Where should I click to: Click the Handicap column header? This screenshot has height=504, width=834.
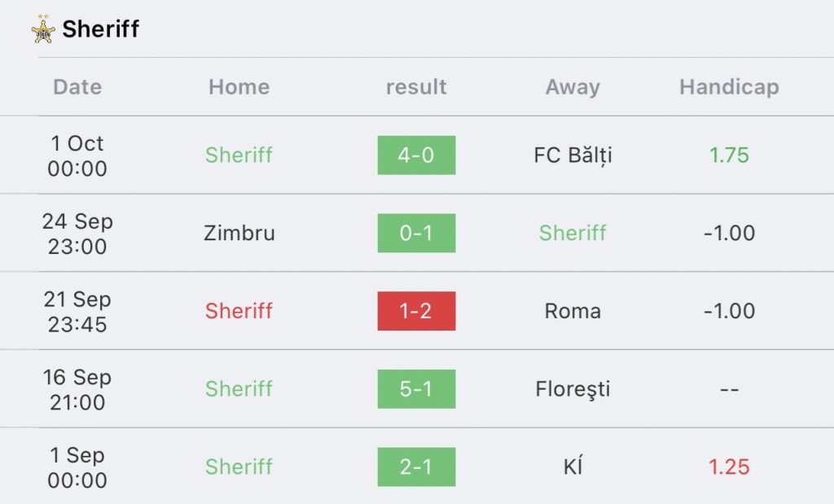click(x=729, y=87)
